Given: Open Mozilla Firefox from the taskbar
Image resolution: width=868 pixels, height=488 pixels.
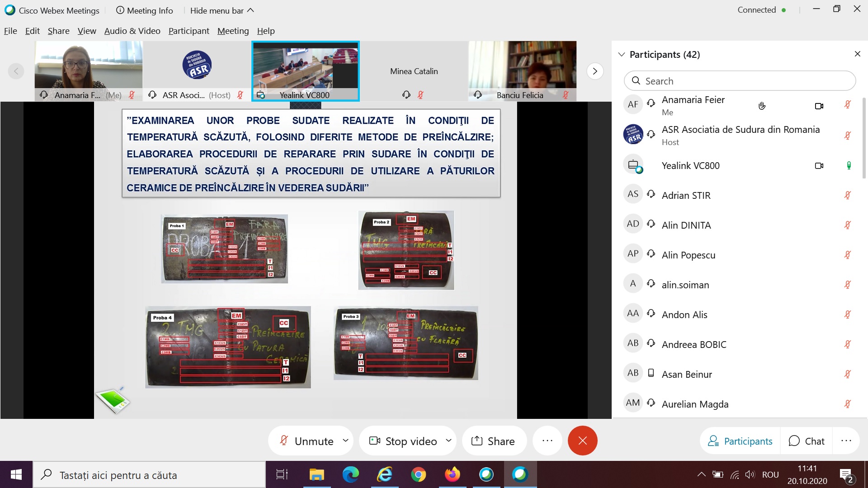Looking at the screenshot, I should [452, 474].
